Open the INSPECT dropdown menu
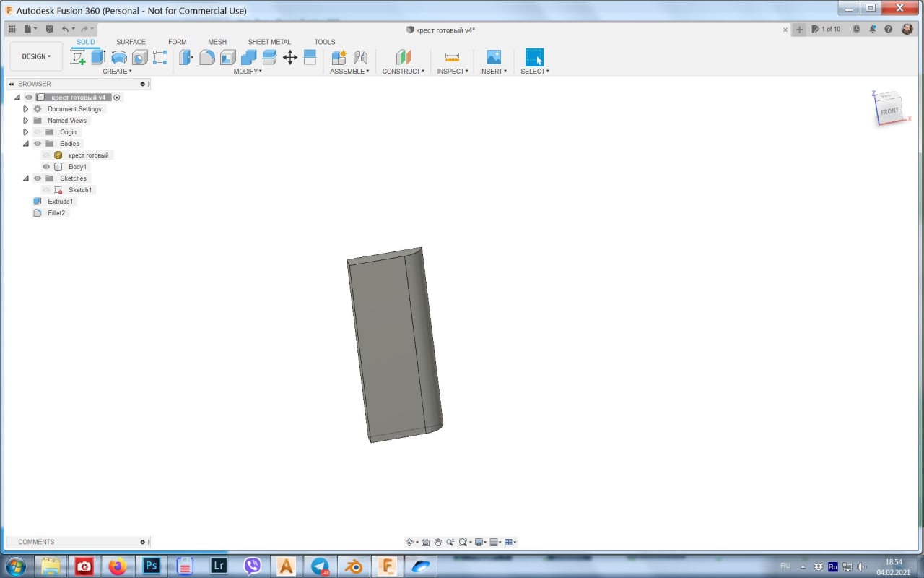Image resolution: width=924 pixels, height=578 pixels. [x=453, y=72]
